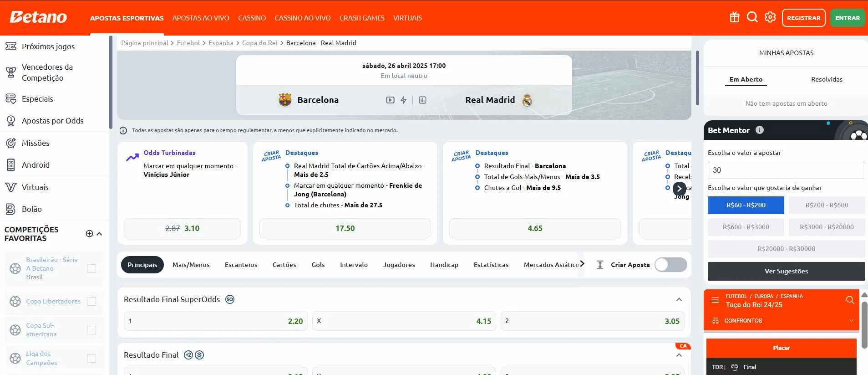Select draw odds 4.15
The height and width of the screenshot is (375, 868).
click(404, 321)
